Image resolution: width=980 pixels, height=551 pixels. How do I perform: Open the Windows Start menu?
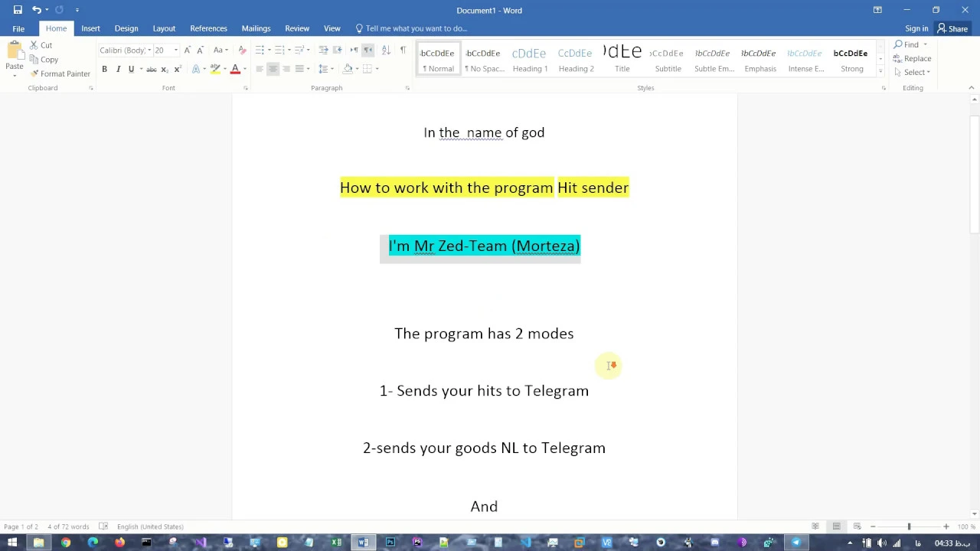tap(12, 543)
